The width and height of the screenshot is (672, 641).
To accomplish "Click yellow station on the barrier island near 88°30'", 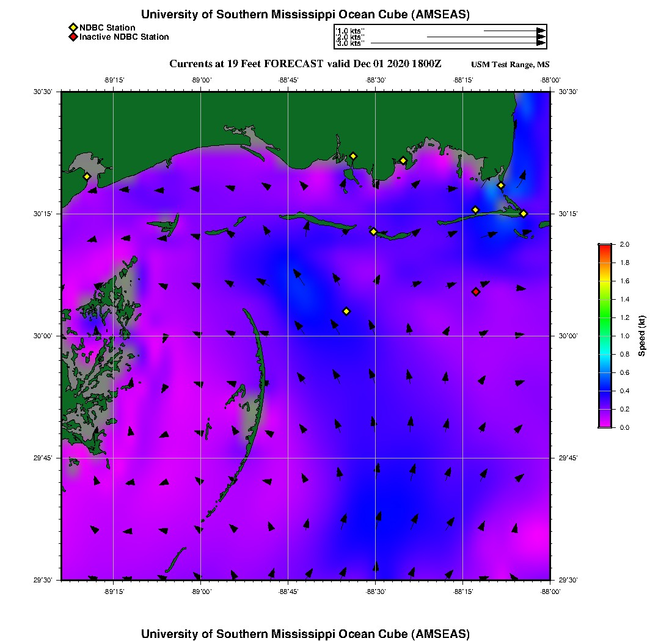I will [x=374, y=231].
